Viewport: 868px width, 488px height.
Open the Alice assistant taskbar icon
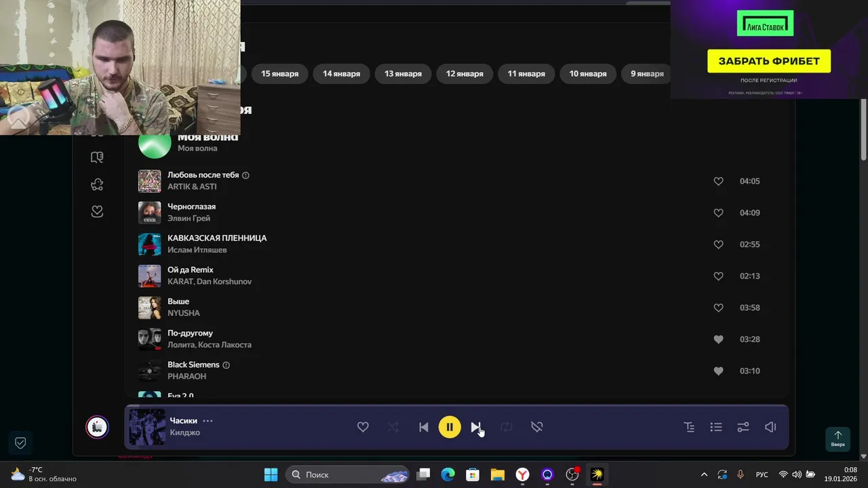(x=547, y=474)
